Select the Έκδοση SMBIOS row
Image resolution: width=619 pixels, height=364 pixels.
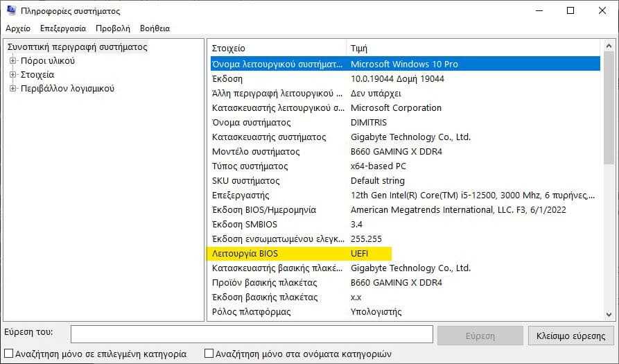point(405,224)
